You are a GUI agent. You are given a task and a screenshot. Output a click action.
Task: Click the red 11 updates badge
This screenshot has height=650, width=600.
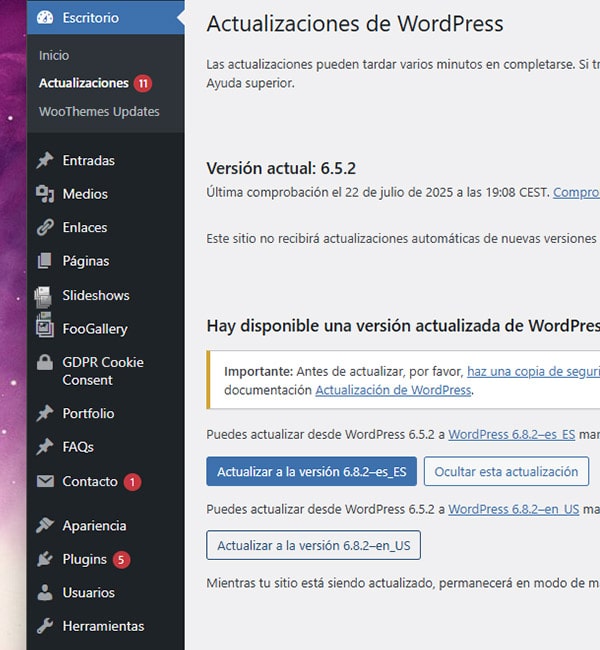(143, 84)
